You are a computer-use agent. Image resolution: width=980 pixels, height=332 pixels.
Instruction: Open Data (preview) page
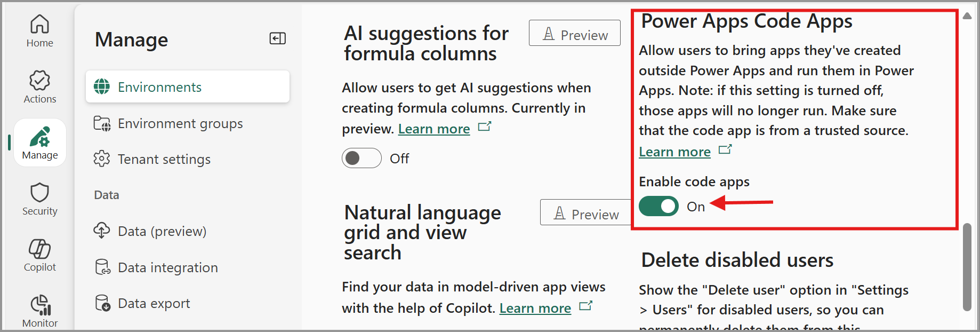click(x=162, y=231)
